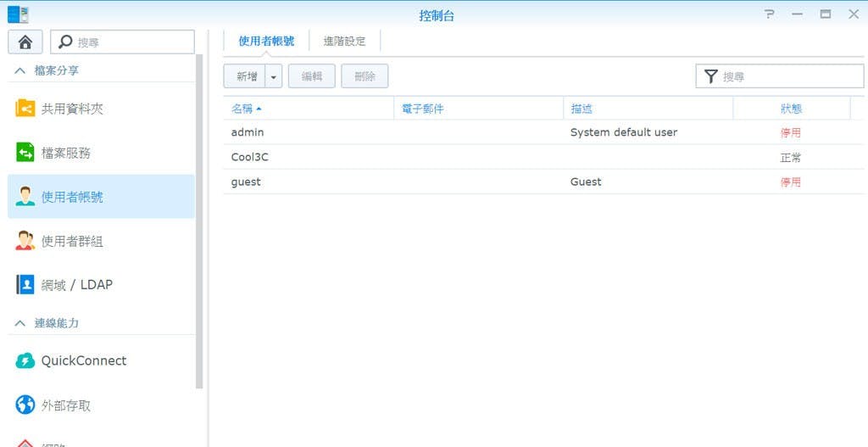
Task: Click the user list 搜尋 filter field
Action: [x=780, y=76]
